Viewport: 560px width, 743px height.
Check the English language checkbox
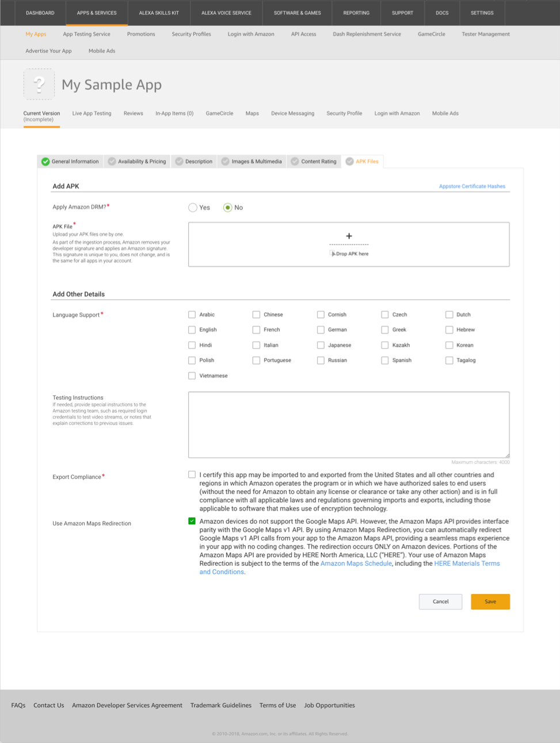192,330
